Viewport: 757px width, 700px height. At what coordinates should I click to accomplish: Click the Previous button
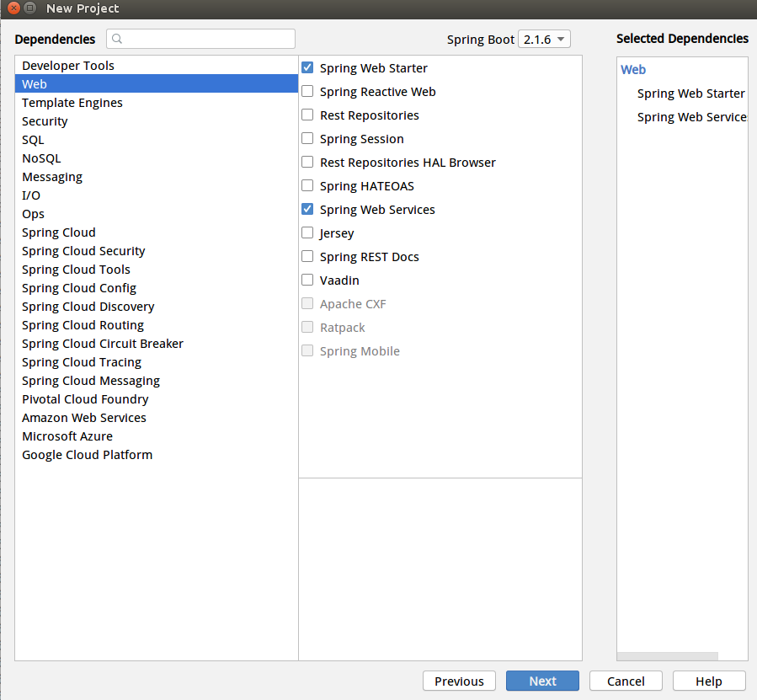tap(459, 681)
